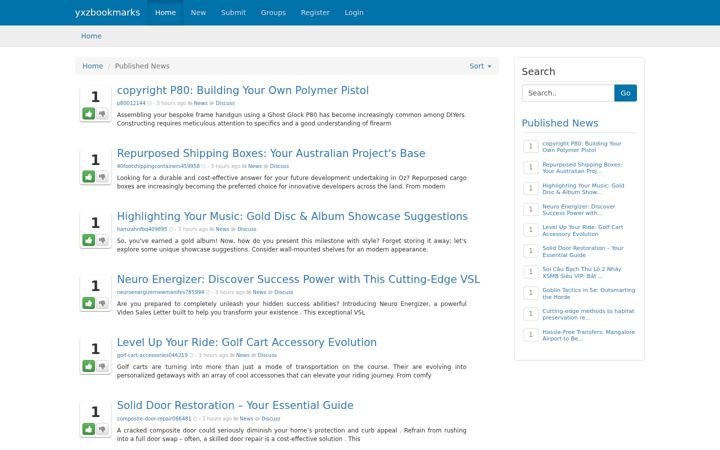Open Highlighting Your Music article title
The height and width of the screenshot is (450, 720).
pyautogui.click(x=292, y=216)
